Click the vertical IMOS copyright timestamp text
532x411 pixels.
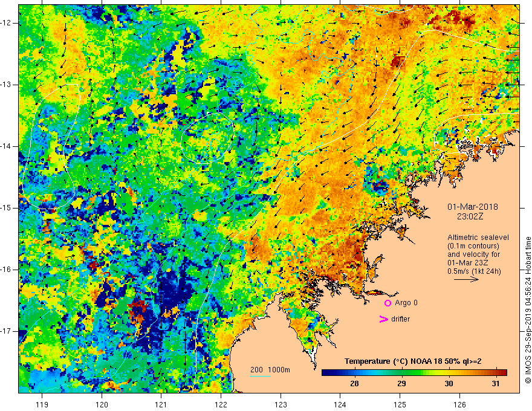coord(528,310)
